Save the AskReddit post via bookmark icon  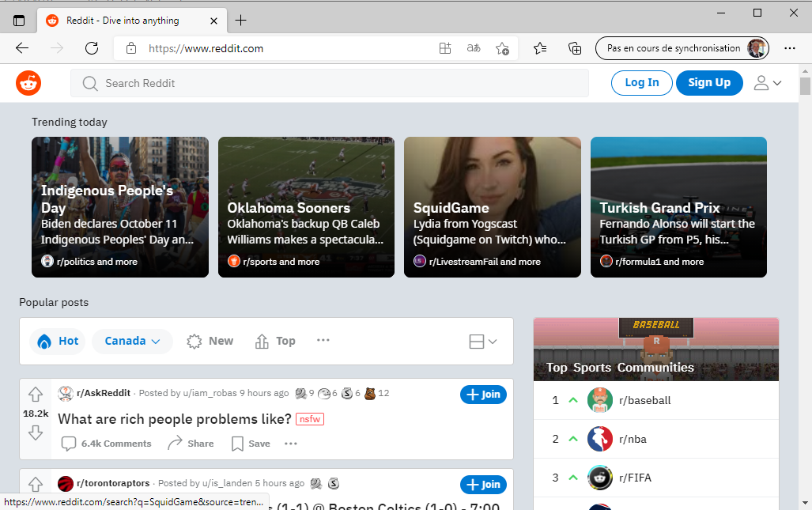pyautogui.click(x=251, y=444)
